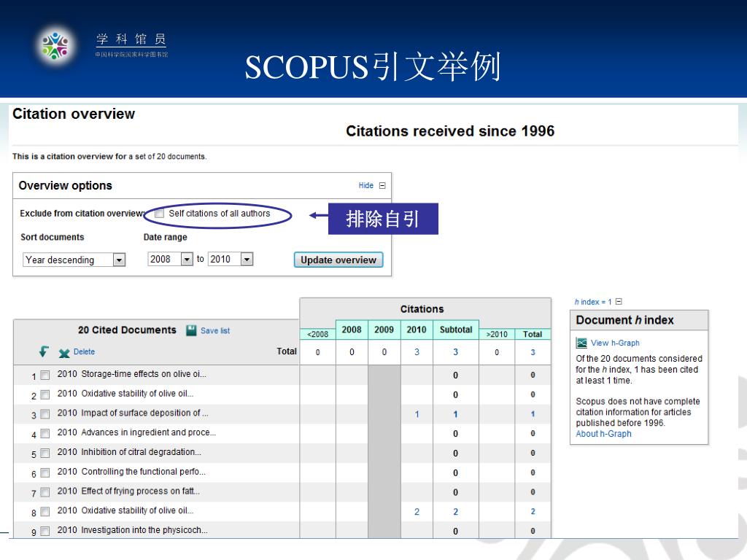The width and height of the screenshot is (747, 560).
Task: Check document 8 Oxidative stability of olive oil
Action: [x=44, y=512]
